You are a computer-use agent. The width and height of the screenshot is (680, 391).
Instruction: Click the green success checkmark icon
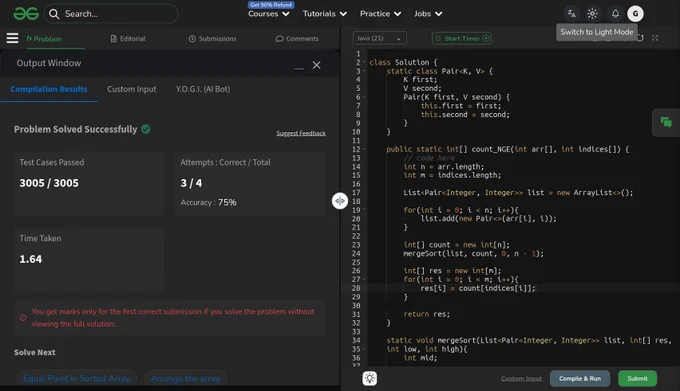146,129
